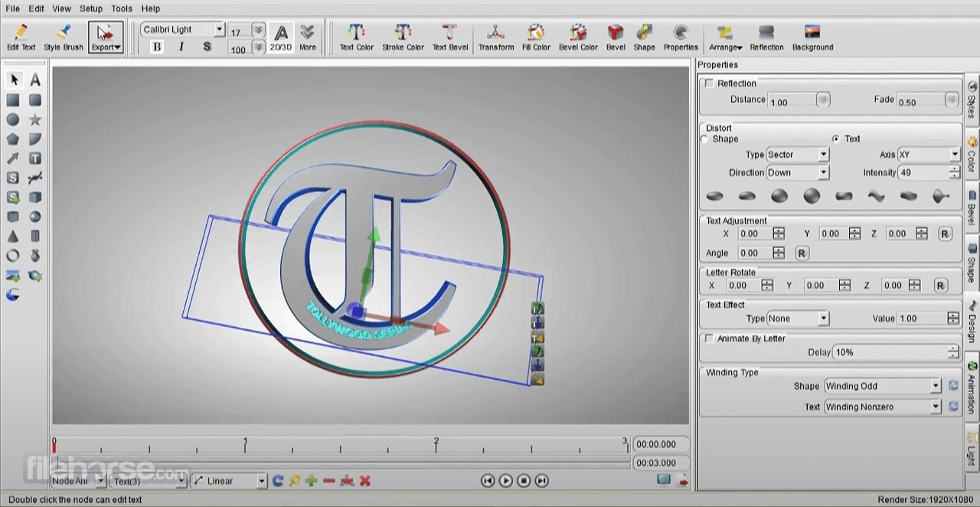Click the Intensity value field
The height and width of the screenshot is (507, 980).
(923, 173)
